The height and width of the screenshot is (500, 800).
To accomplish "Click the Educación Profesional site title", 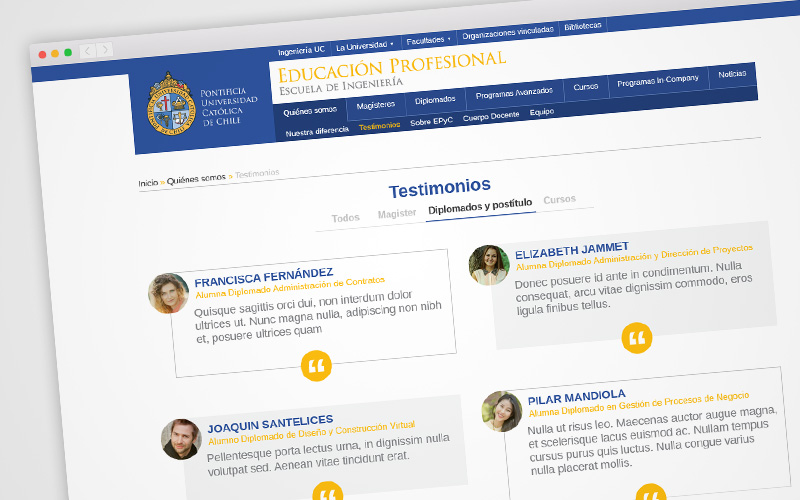I will pyautogui.click(x=392, y=68).
